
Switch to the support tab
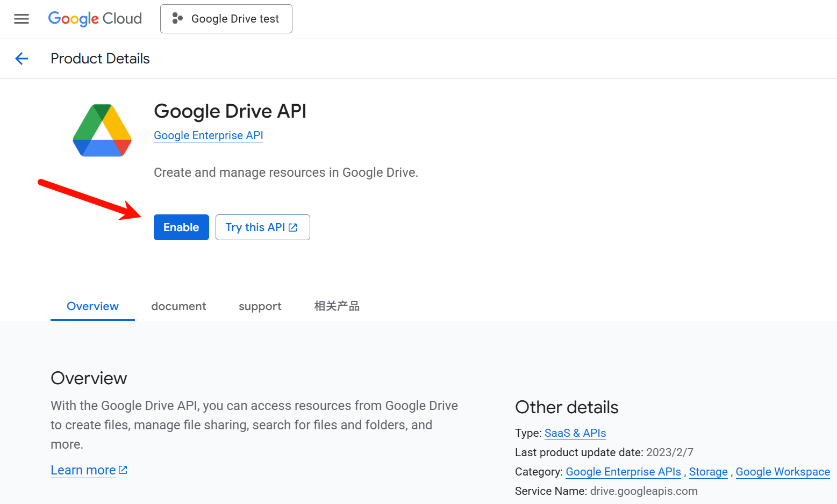pos(260,306)
